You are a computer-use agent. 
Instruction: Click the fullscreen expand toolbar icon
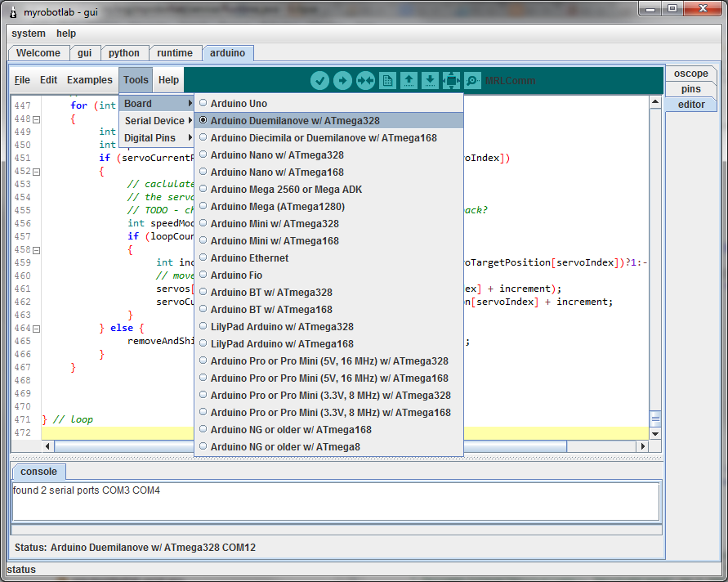pyautogui.click(x=451, y=81)
